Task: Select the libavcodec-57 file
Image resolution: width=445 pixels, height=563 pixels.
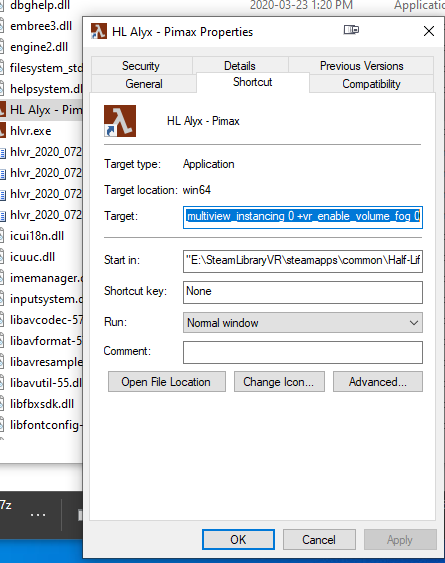Action: [46, 320]
